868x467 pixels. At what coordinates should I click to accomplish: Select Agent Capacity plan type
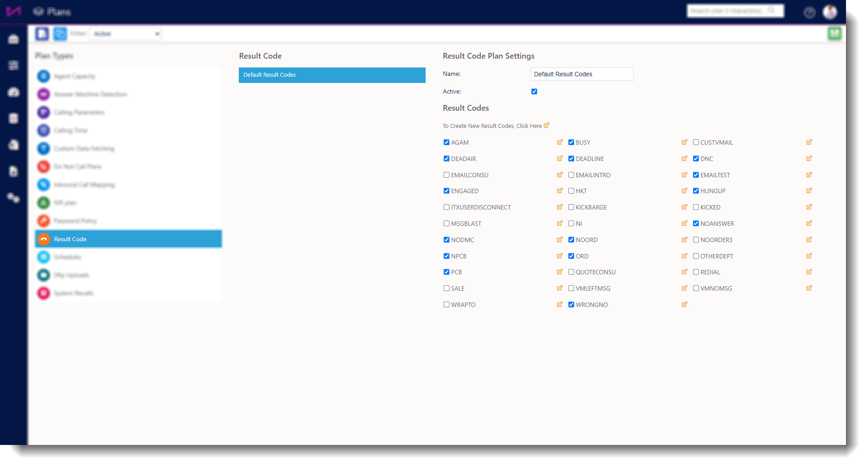click(128, 76)
